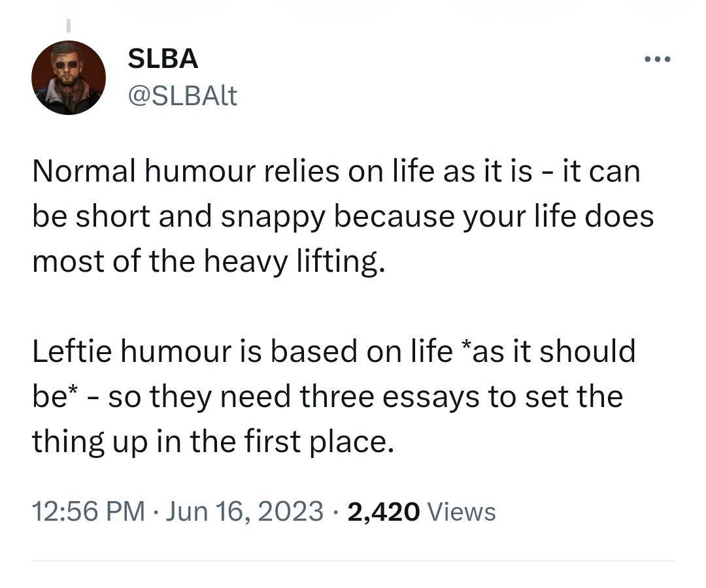Click the 2,420 view count number
This screenshot has width=706, height=588.
383,512
